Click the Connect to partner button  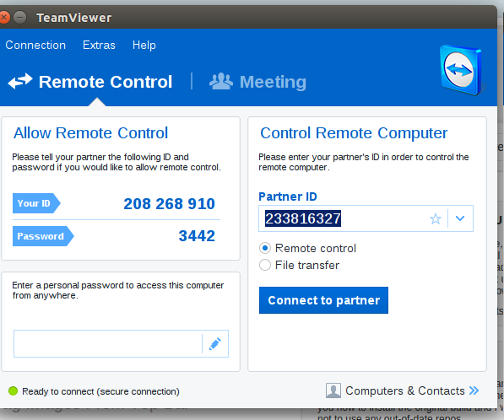pyautogui.click(x=323, y=300)
